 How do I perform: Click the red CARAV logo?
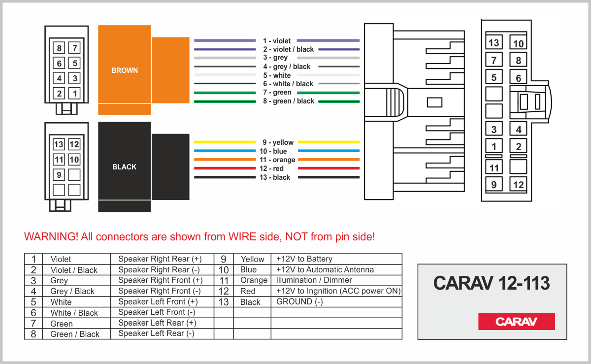(x=516, y=322)
